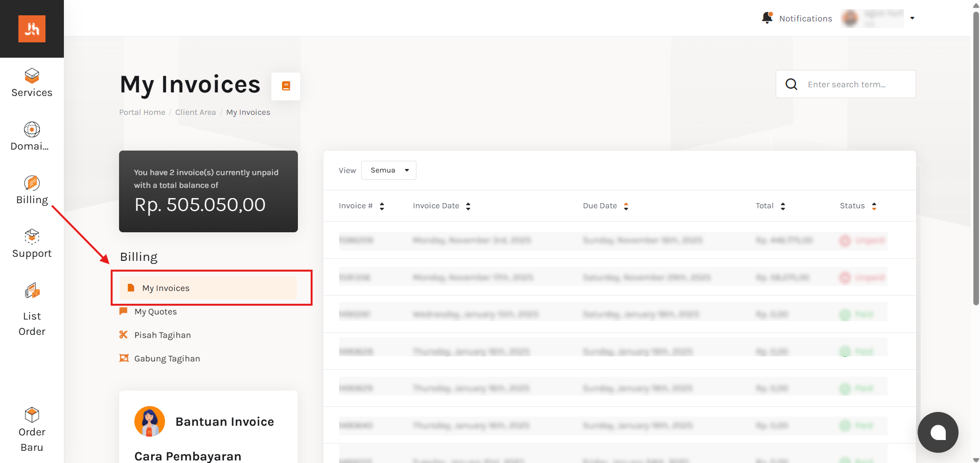The image size is (980, 463).
Task: Open the user account dropdown arrow
Action: coord(912,18)
